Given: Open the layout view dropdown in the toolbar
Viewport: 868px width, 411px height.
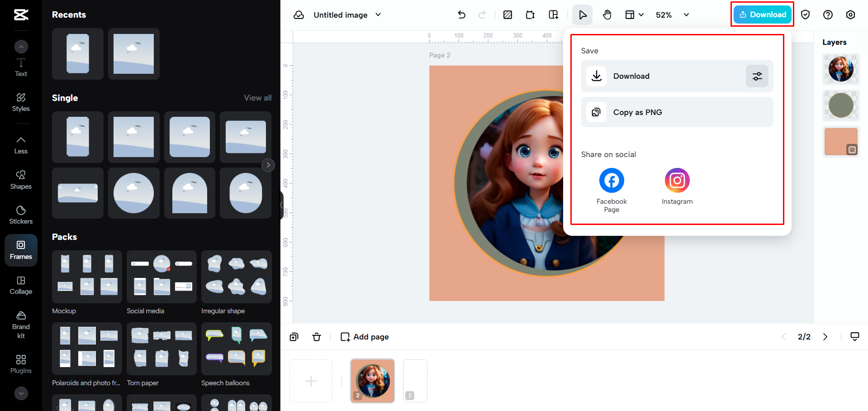Looking at the screenshot, I should [x=634, y=14].
